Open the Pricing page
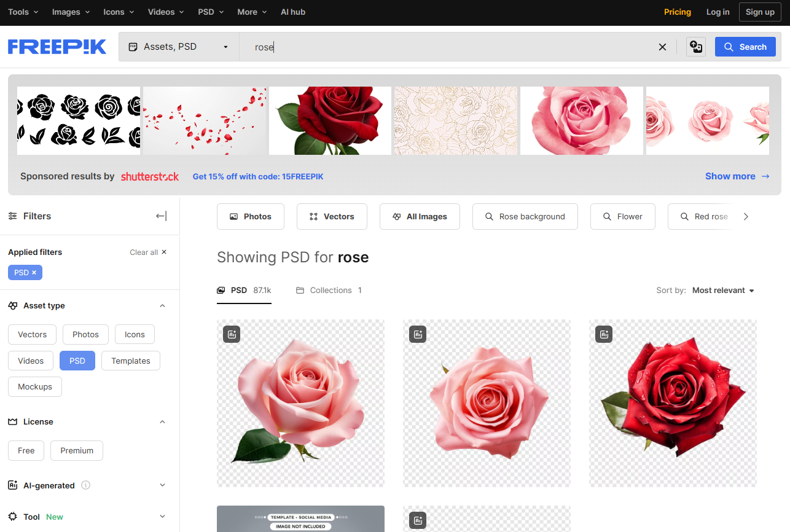Screen dimensions: 790x532 point(678,12)
